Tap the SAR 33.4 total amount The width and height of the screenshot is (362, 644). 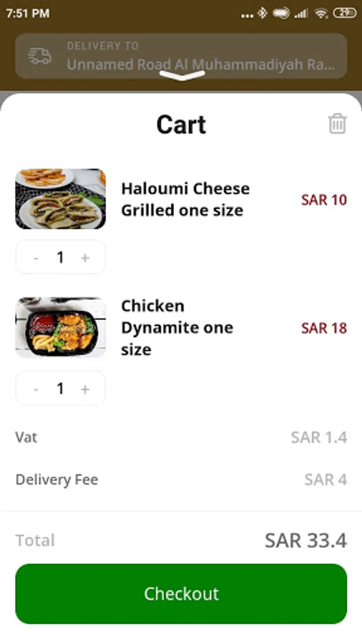point(305,540)
